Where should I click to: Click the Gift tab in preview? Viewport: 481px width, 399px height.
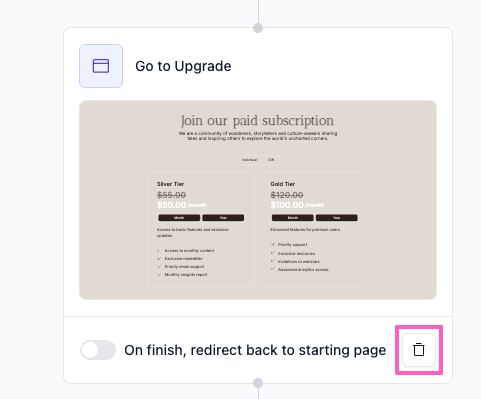(271, 160)
